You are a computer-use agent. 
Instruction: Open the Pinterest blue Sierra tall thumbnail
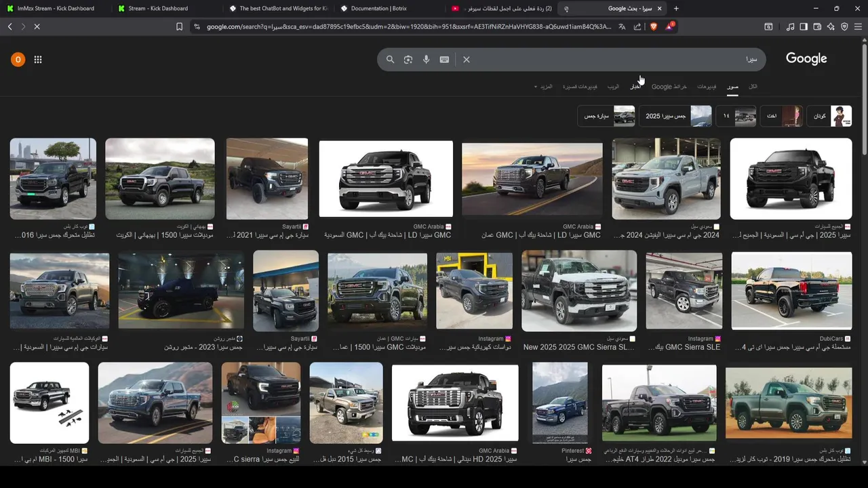(560, 403)
